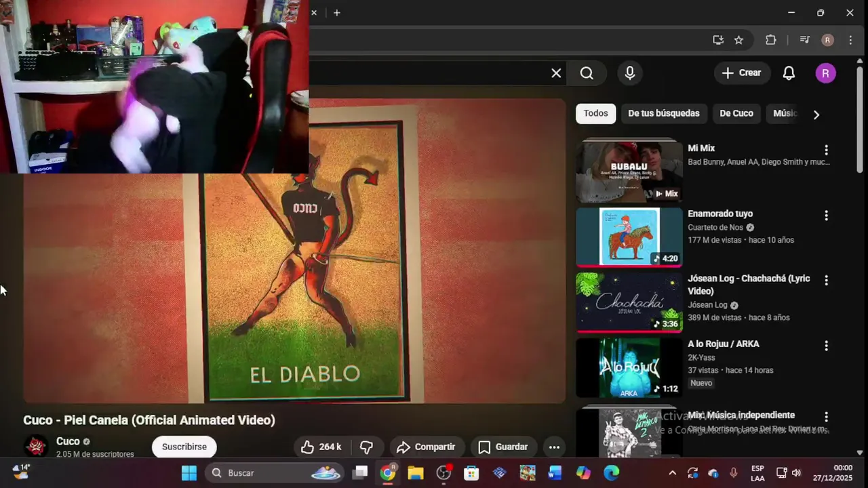Click the 2K-Yass channel name
Screen dimensions: 868x488
(x=701, y=357)
